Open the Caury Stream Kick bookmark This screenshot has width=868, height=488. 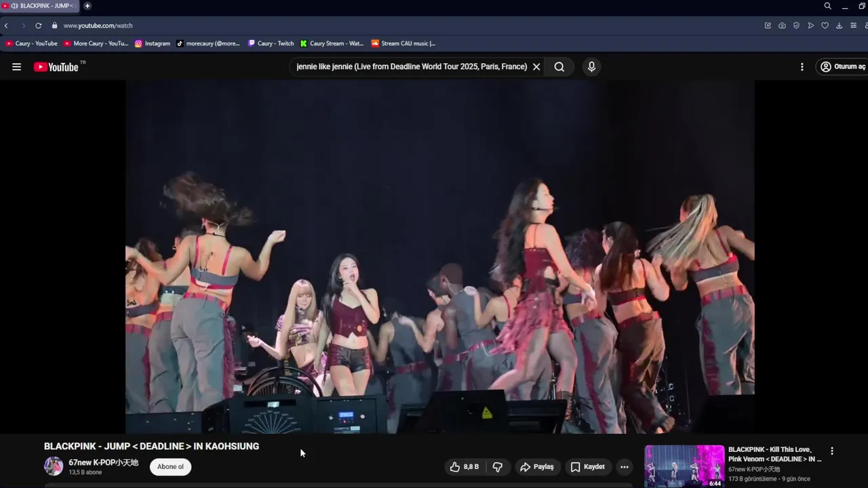(332, 43)
